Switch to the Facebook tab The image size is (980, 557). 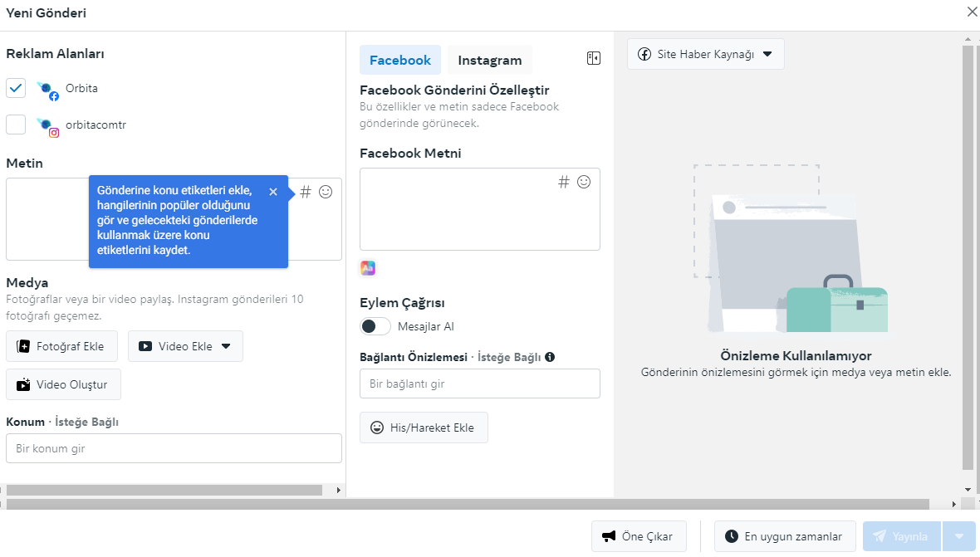(x=400, y=60)
